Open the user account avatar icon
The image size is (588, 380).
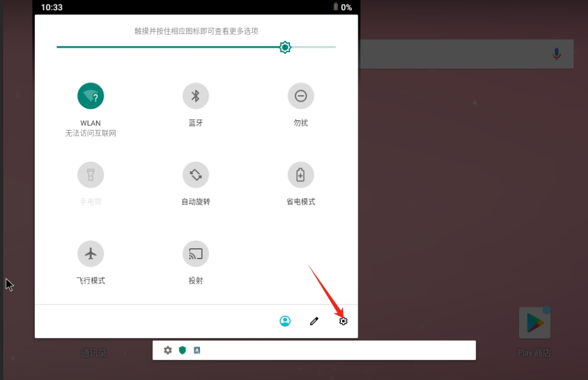tap(285, 321)
